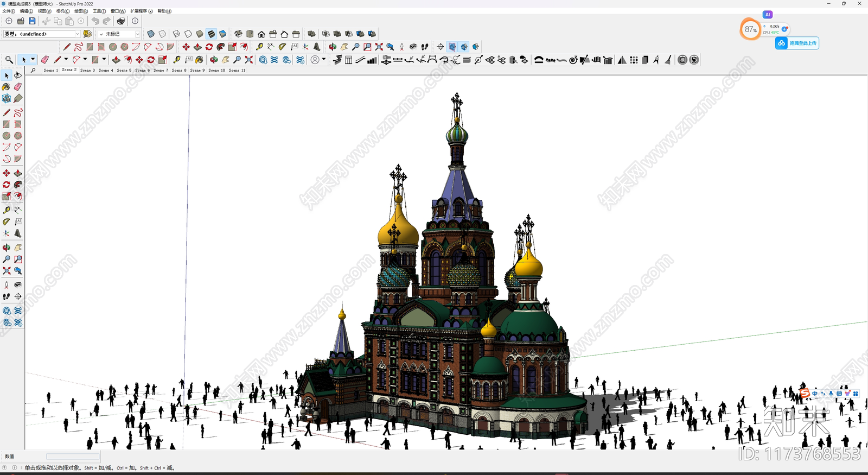Click the Split solid tool icon
Image resolution: width=868 pixels, height=475 pixels.
(x=372, y=34)
